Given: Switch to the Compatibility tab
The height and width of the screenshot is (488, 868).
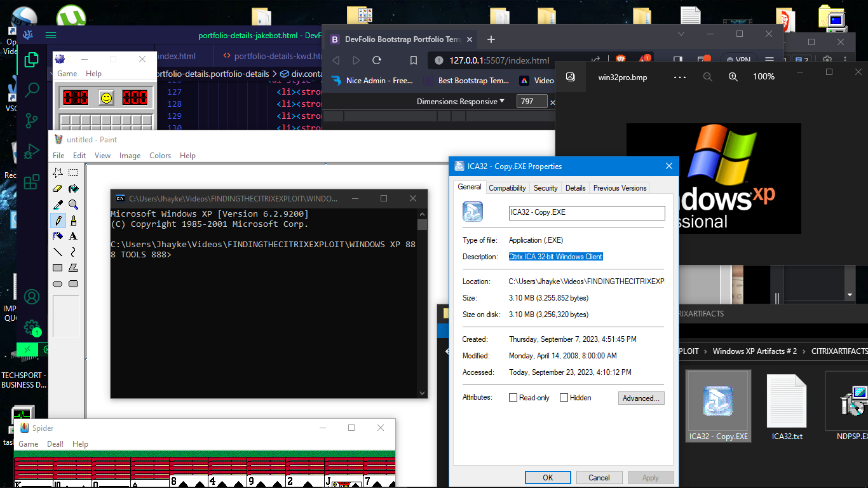Looking at the screenshot, I should (x=507, y=188).
